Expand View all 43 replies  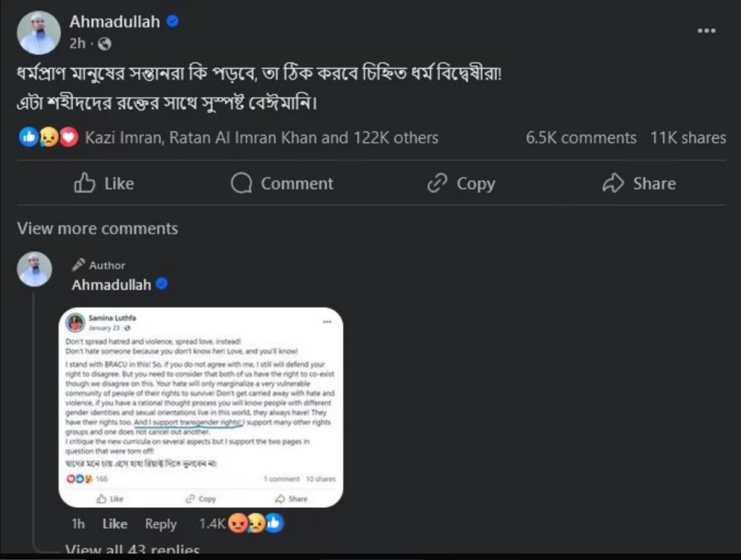[132, 550]
